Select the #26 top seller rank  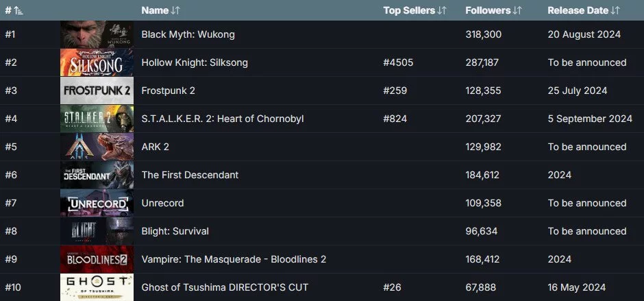pyautogui.click(x=393, y=287)
